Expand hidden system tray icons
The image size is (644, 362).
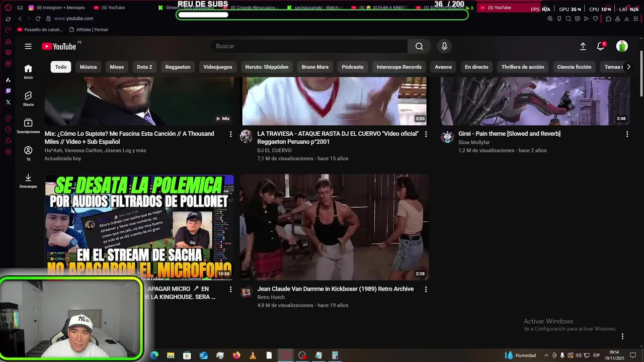pos(546,355)
